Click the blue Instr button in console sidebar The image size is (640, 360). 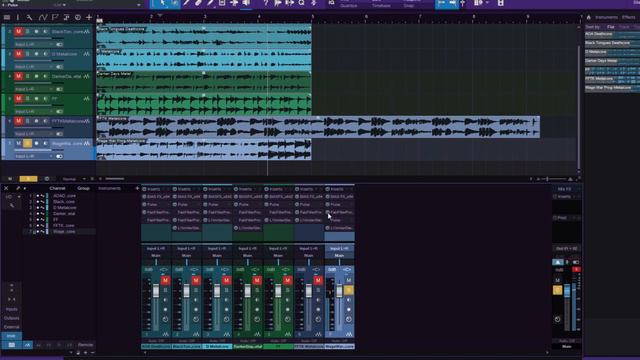tap(11, 336)
